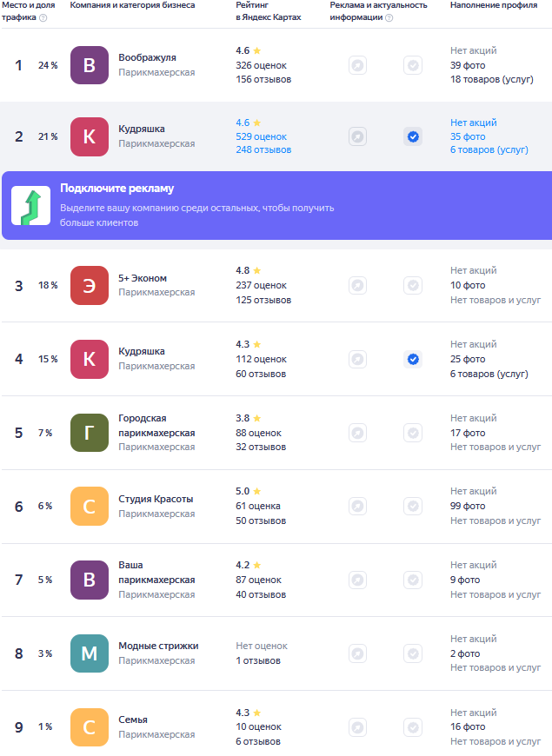Click the company name '5+ Эконом'
Image resolution: width=552 pixels, height=756 pixels.
point(143,278)
